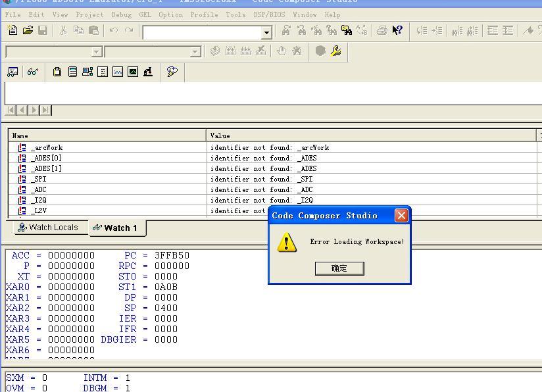This screenshot has width=542, height=392.
Task: Expand the build configuration dropdown
Action: (195, 52)
